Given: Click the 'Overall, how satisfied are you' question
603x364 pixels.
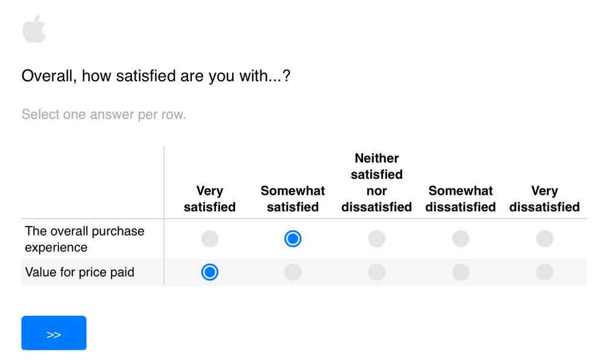Looking at the screenshot, I should click(156, 76).
